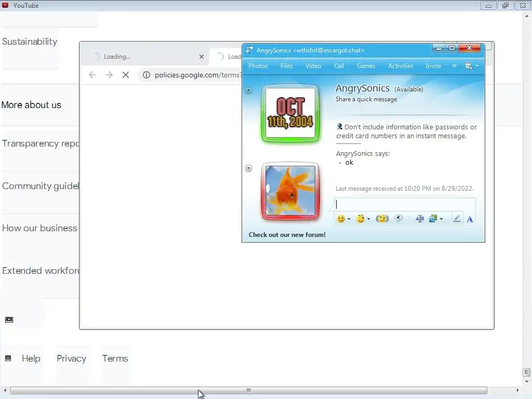
Task: Select the first Loading tab
Action: [x=146, y=57]
